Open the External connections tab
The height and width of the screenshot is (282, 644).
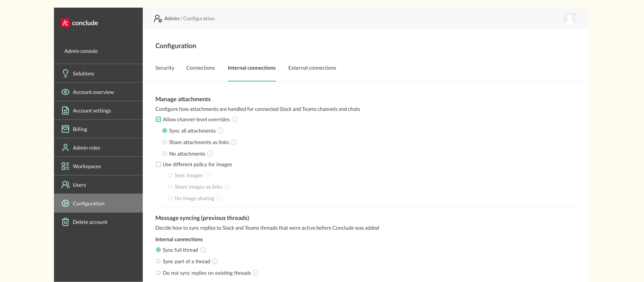(312, 68)
